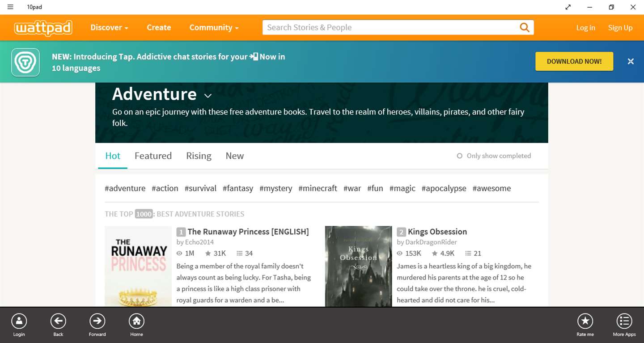Switch to the Featured tab
This screenshot has height=343, width=644.
point(153,156)
